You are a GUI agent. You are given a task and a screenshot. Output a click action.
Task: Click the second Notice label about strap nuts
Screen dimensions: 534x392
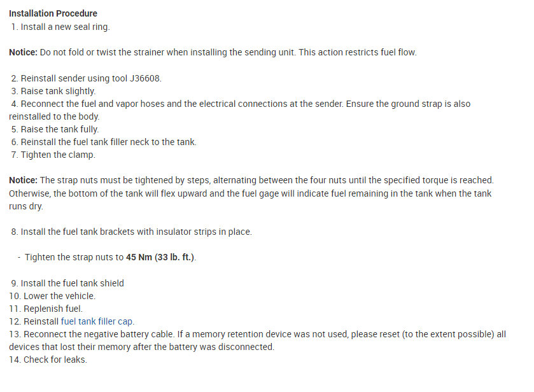pyautogui.click(x=23, y=181)
